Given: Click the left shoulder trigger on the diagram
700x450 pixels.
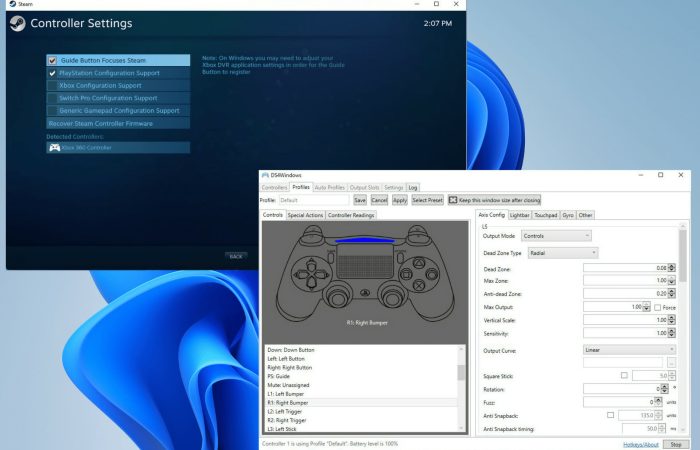Looking at the screenshot, I should (312, 231).
